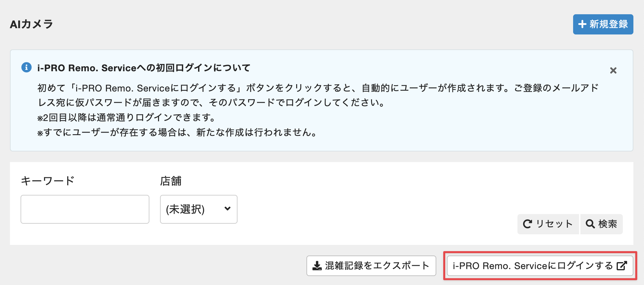Click the notice title about 初回ログイン
644x285 pixels.
[x=143, y=68]
